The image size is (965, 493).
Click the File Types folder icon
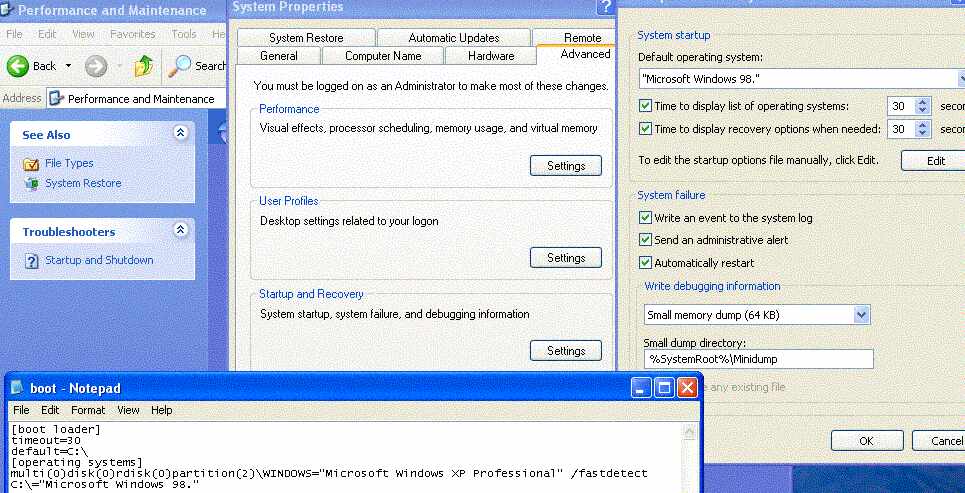coord(31,164)
